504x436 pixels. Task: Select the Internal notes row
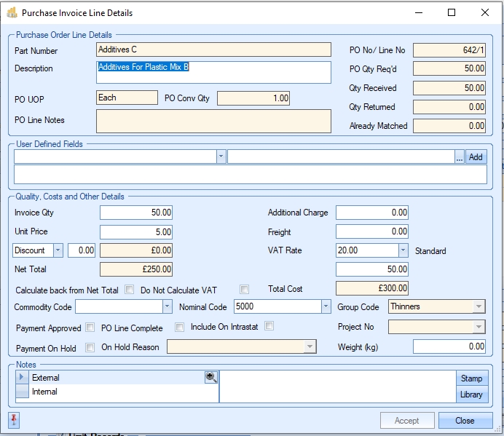(x=117, y=392)
